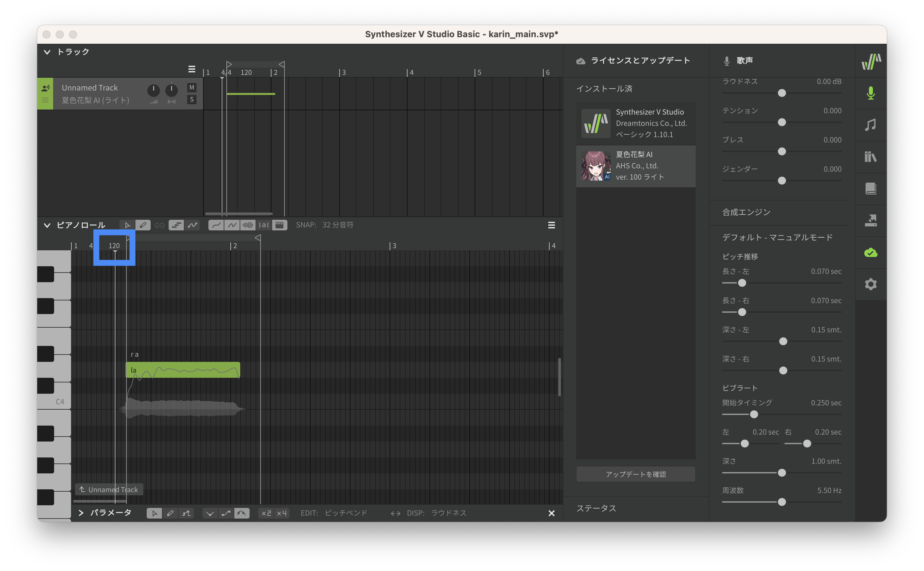Open SNAP 32 分音符 dropdown
924x571 pixels.
pyautogui.click(x=325, y=225)
